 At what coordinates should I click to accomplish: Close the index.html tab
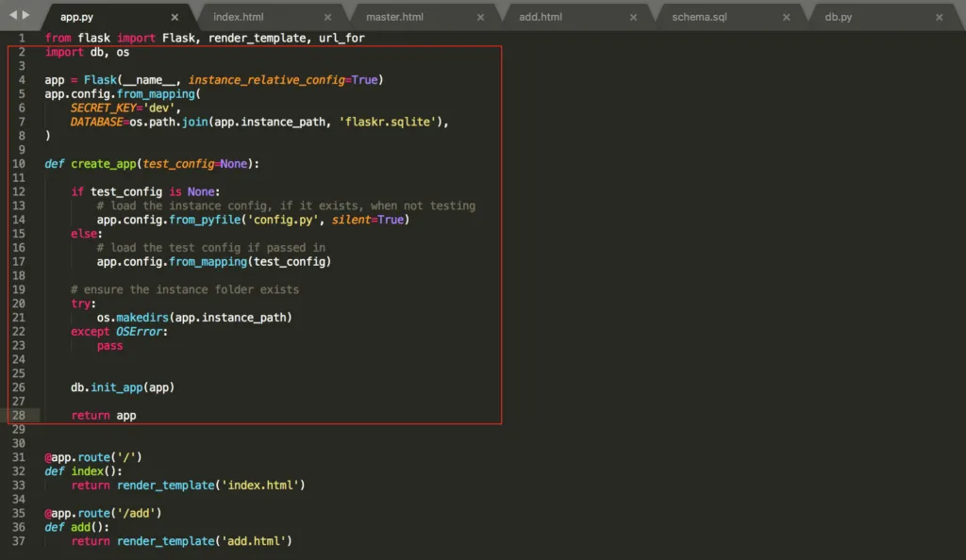pos(327,17)
